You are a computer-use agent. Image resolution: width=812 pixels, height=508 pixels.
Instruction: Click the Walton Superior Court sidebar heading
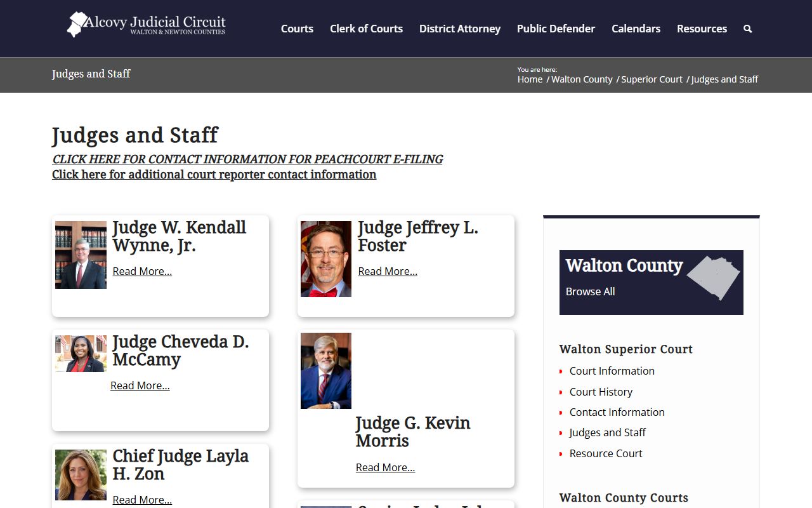(x=626, y=349)
